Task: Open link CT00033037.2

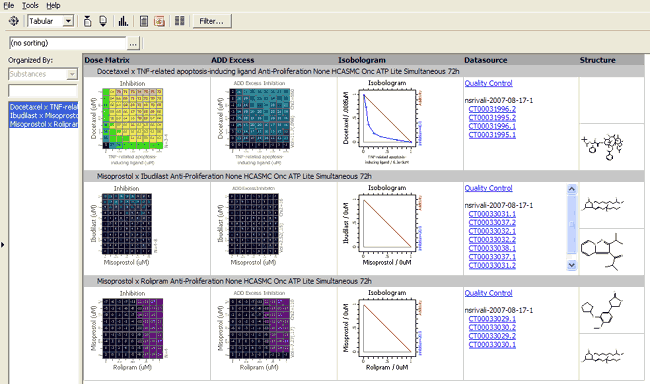Action: click(492, 223)
